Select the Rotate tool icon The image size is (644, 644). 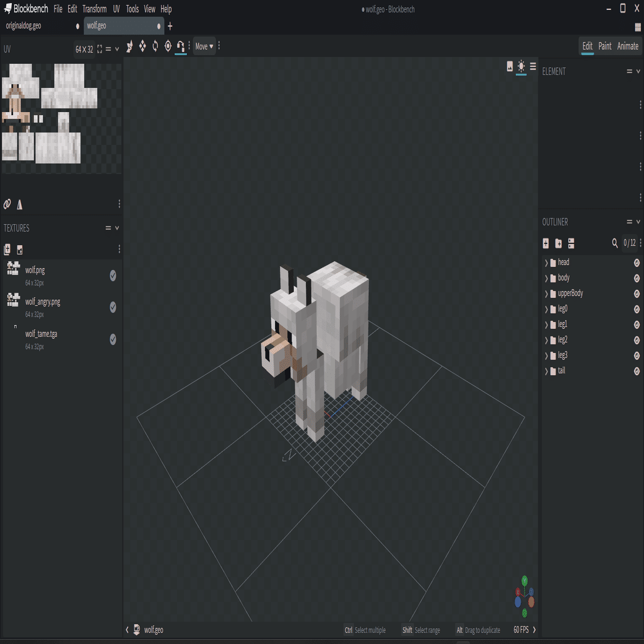click(155, 46)
